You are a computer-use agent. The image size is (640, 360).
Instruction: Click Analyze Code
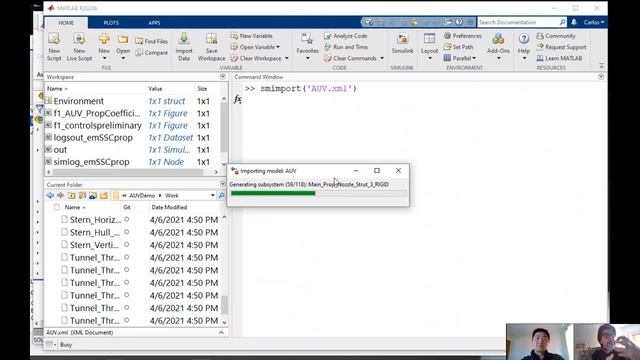tap(346, 36)
